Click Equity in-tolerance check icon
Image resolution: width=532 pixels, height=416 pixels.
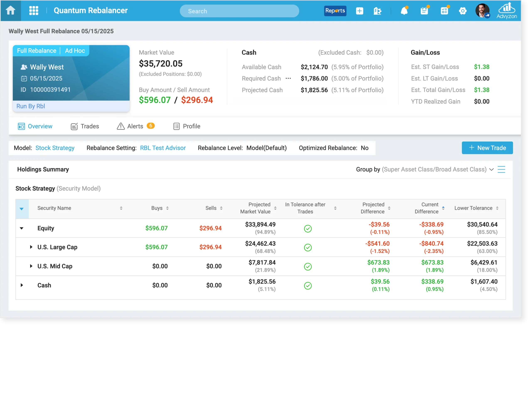(308, 228)
